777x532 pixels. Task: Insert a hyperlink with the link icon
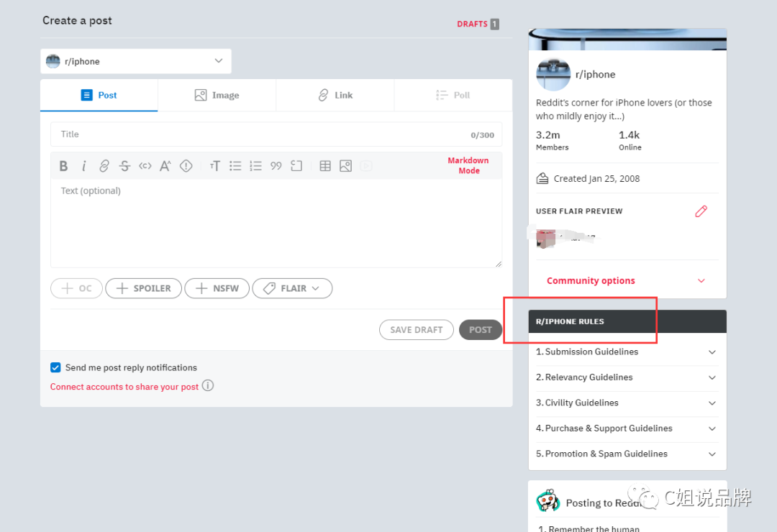(x=104, y=166)
